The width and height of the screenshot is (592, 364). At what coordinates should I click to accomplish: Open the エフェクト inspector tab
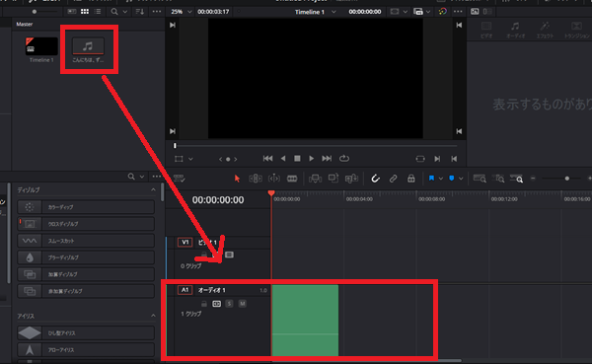[545, 30]
